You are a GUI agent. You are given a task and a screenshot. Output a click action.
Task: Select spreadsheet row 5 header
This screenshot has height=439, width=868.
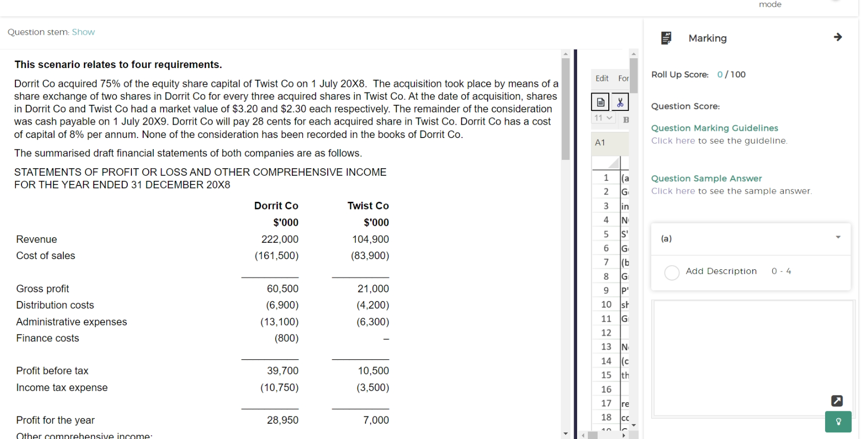point(606,234)
